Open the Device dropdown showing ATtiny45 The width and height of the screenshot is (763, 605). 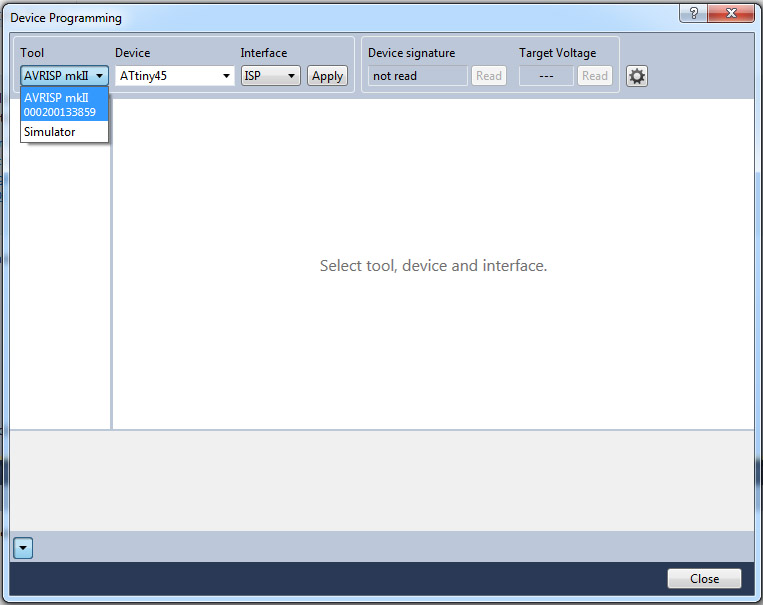pos(175,76)
